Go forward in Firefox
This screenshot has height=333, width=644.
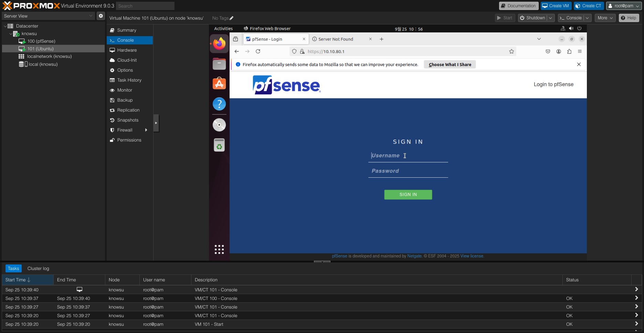pyautogui.click(x=247, y=51)
